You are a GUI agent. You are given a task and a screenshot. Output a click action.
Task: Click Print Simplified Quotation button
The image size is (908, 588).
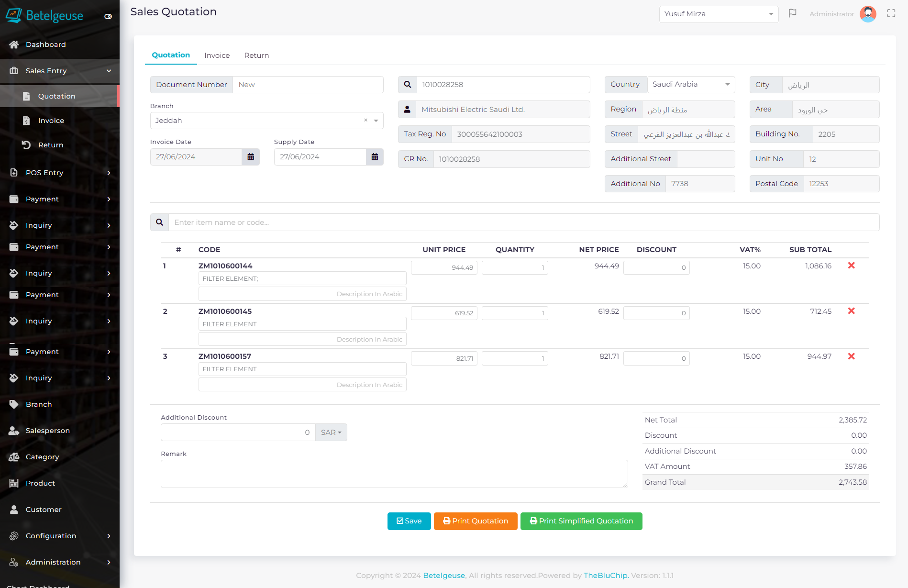click(581, 521)
